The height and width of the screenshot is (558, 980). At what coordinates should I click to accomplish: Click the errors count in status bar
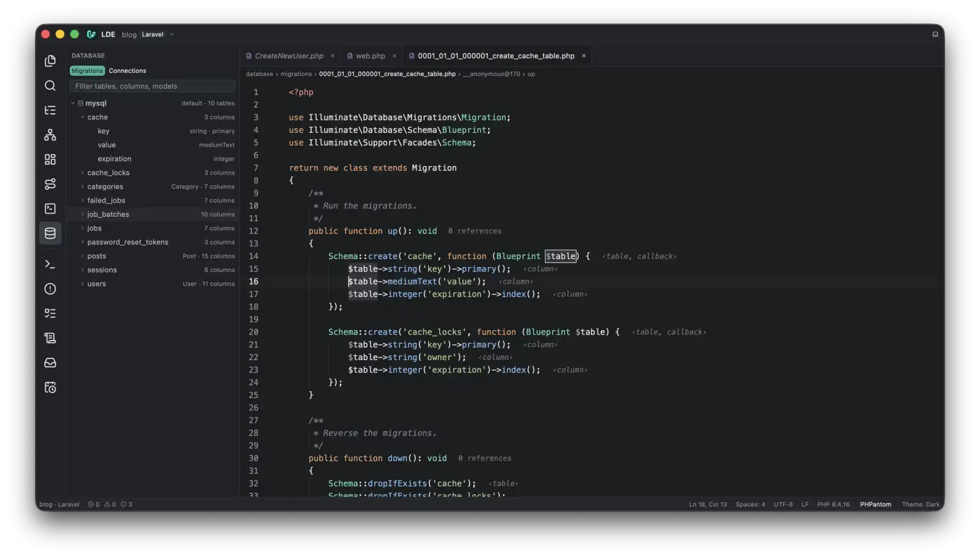click(x=94, y=505)
